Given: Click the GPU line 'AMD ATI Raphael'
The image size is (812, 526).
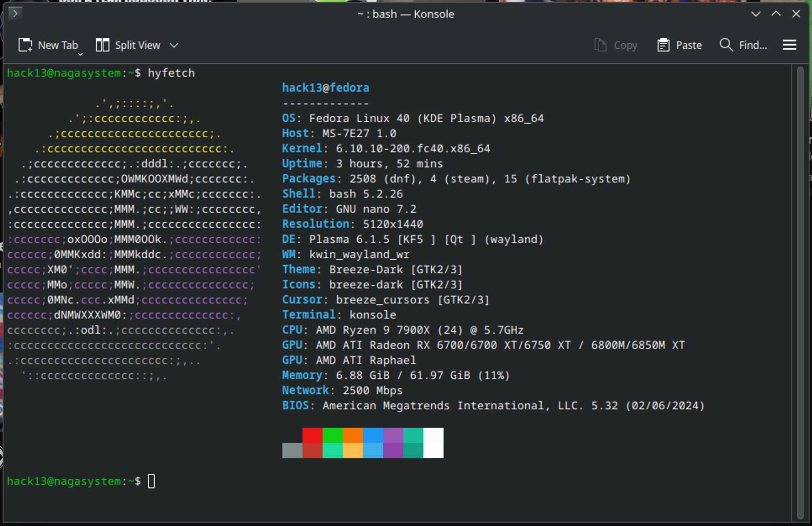Looking at the screenshot, I should (366, 360).
